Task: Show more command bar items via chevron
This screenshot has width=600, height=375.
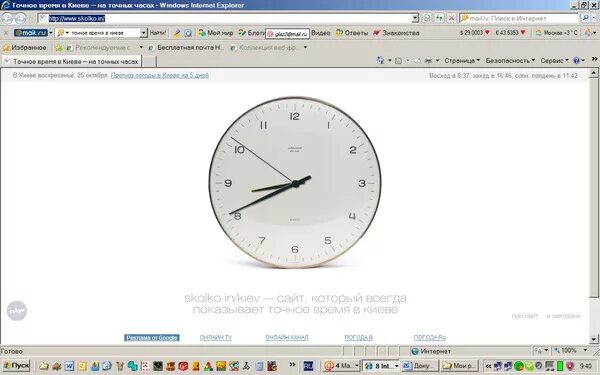Action: tap(594, 59)
